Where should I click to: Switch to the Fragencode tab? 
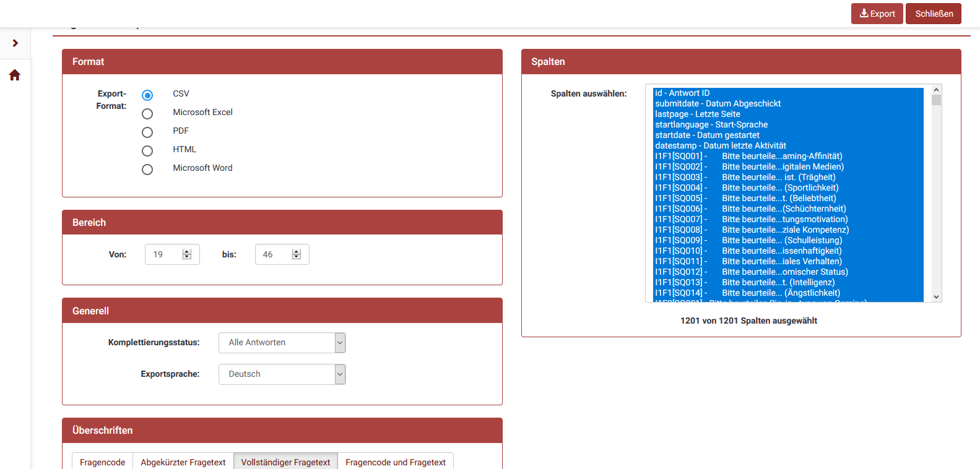point(103,462)
